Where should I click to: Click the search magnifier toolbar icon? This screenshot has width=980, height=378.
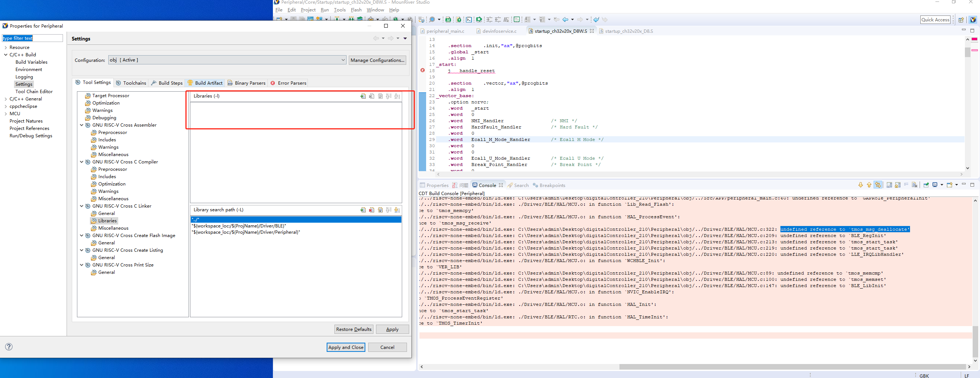coord(432,20)
